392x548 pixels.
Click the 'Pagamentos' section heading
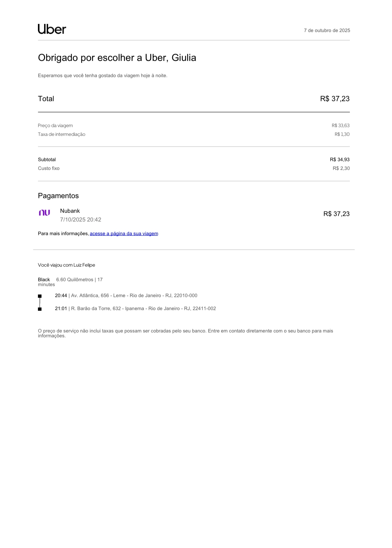pos(58,196)
